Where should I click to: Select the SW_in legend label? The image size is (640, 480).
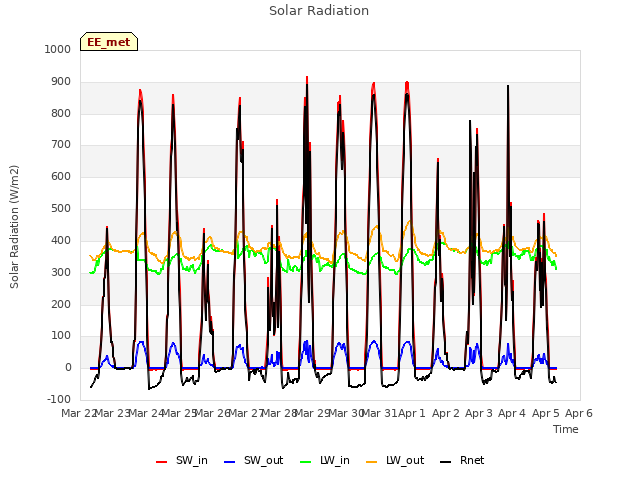pos(192,460)
